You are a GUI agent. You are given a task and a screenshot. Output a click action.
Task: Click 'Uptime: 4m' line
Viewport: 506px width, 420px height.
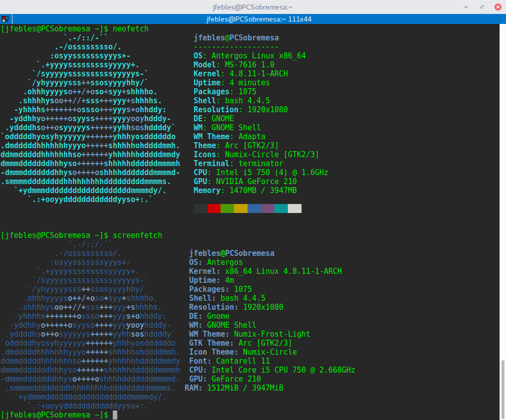point(212,280)
